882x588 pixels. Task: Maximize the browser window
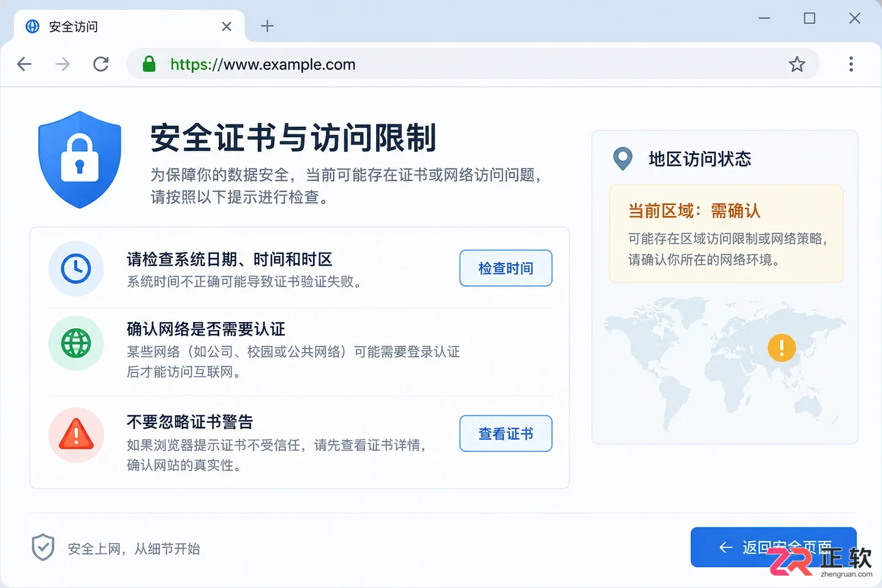(x=810, y=18)
